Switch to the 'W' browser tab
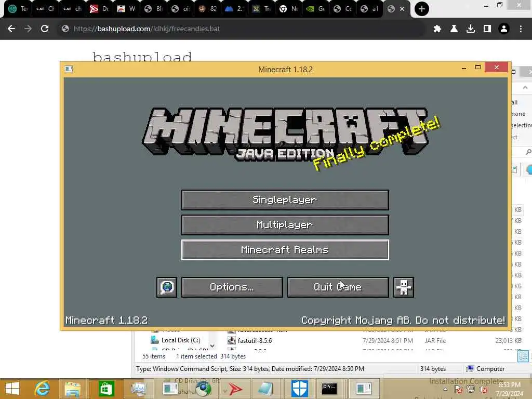Screen dimensions: 532x399 [x=126, y=9]
